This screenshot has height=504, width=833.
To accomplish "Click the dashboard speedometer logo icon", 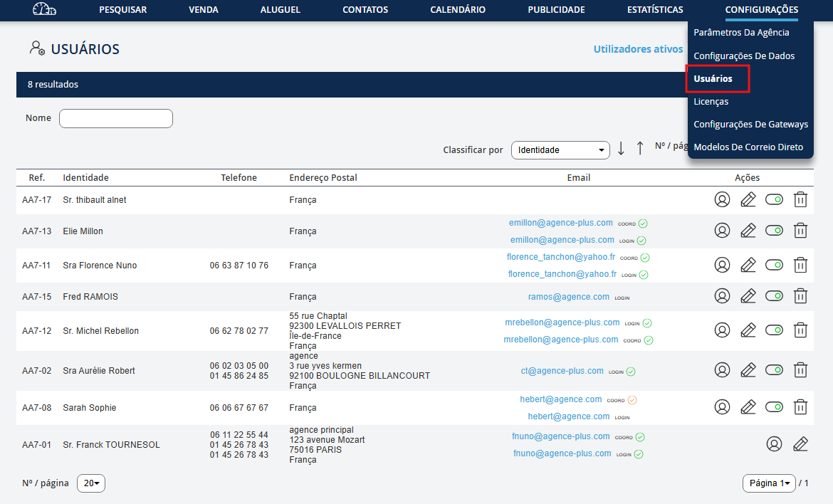I will pyautogui.click(x=44, y=10).
